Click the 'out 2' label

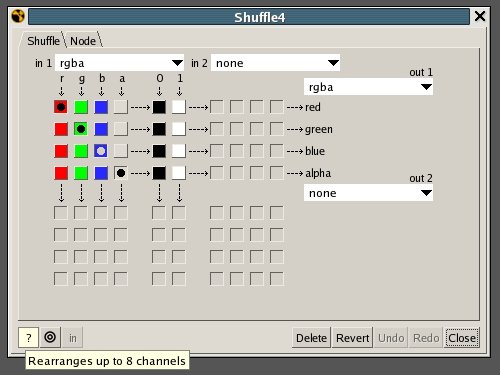point(421,178)
